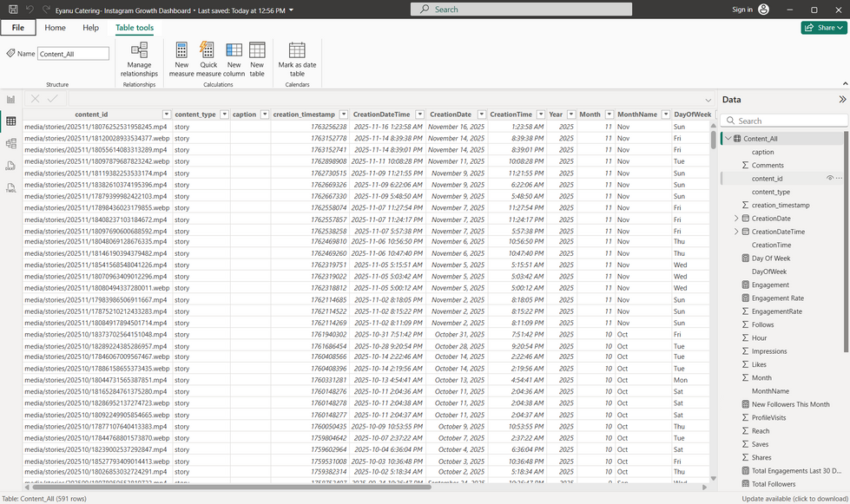This screenshot has height=504, width=850.
Task: Toggle visibility eye for content_id field
Action: (x=829, y=178)
